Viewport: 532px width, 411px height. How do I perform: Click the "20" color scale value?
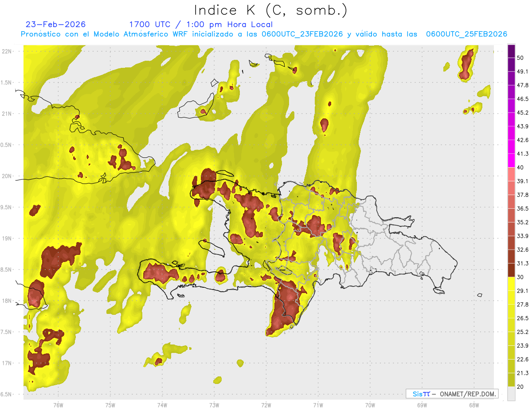520,387
